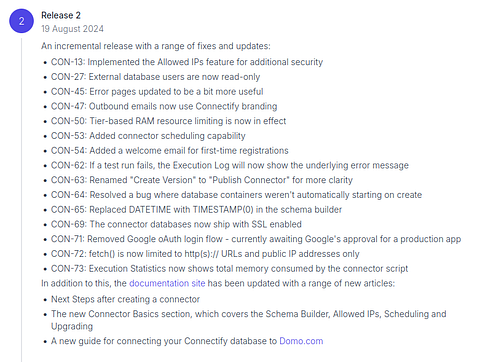Viewport: 480px width, 362px height.
Task: Click the CON-69 SSL enabled entry
Action: [176, 224]
